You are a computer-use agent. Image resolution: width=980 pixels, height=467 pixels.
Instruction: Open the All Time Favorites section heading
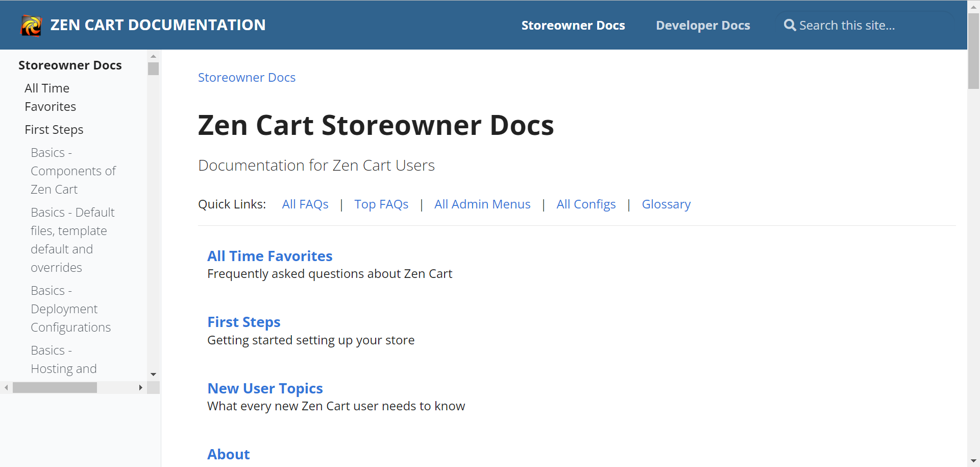[270, 255]
